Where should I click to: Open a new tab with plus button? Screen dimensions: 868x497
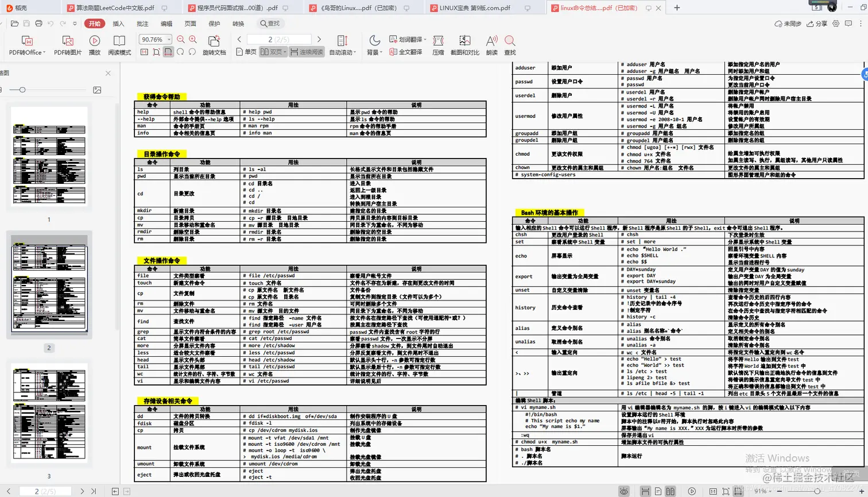click(677, 8)
